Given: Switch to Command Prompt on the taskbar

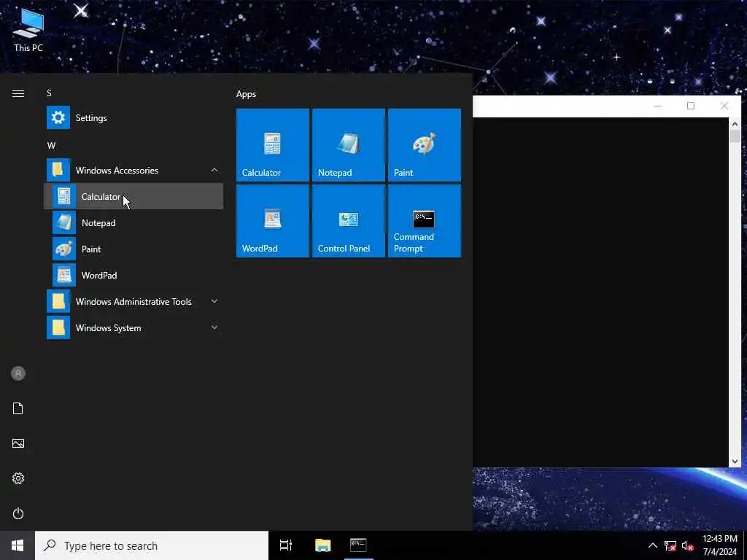Looking at the screenshot, I should click(x=358, y=545).
